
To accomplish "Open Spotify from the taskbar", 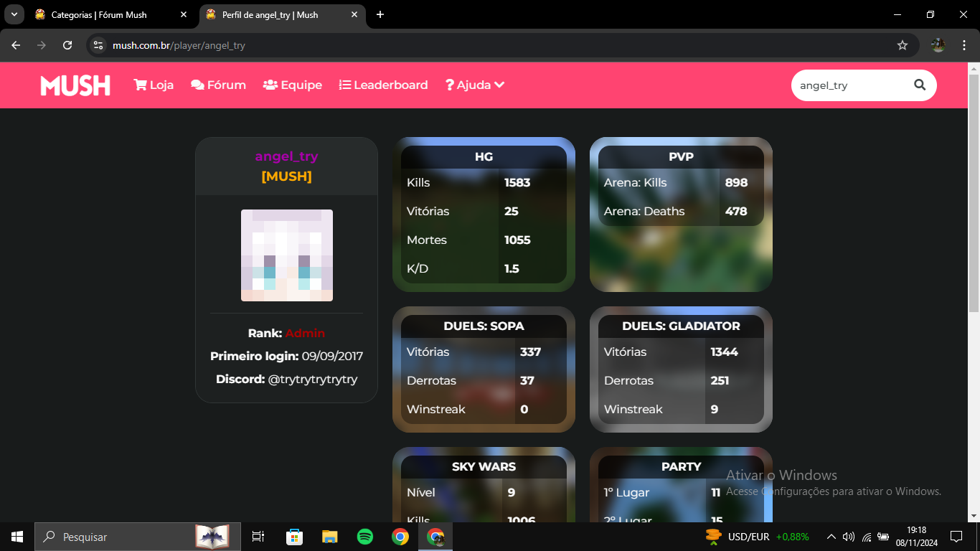I will 365,537.
